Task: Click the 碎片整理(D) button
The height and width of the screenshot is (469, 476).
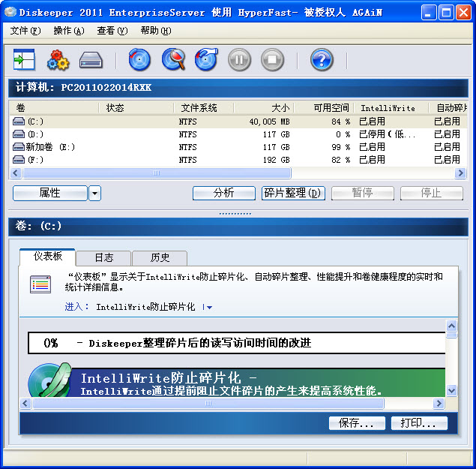Action: pos(293,194)
